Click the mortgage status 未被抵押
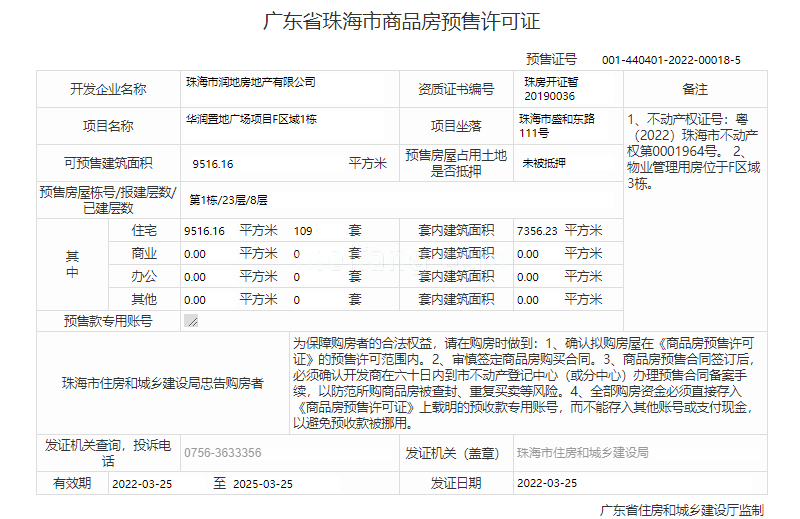800x519 pixels. pos(544,163)
